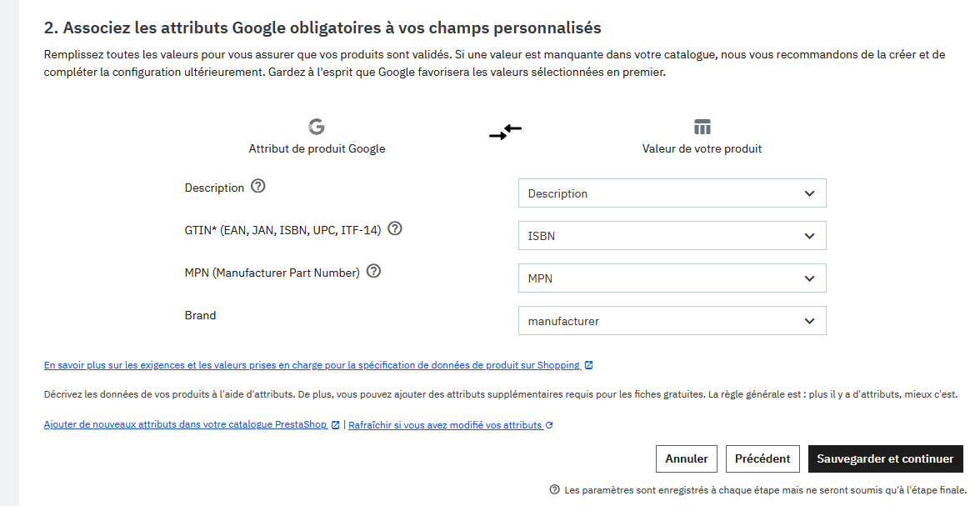The width and height of the screenshot is (980, 506).
Task: Follow Ajouter de nouveaux attributs link
Action: (x=185, y=425)
